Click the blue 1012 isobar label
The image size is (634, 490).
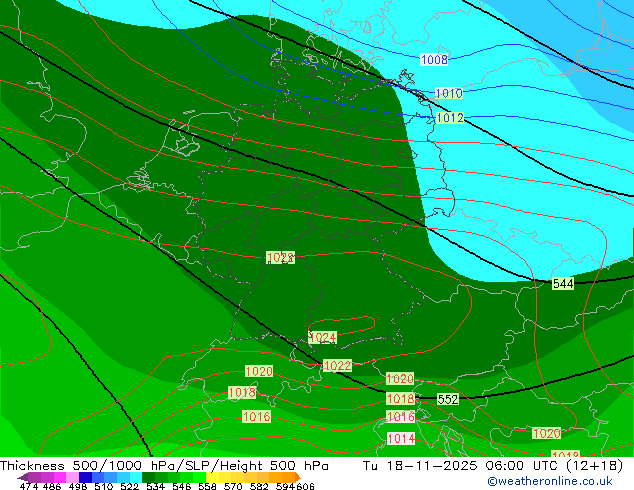tap(450, 118)
